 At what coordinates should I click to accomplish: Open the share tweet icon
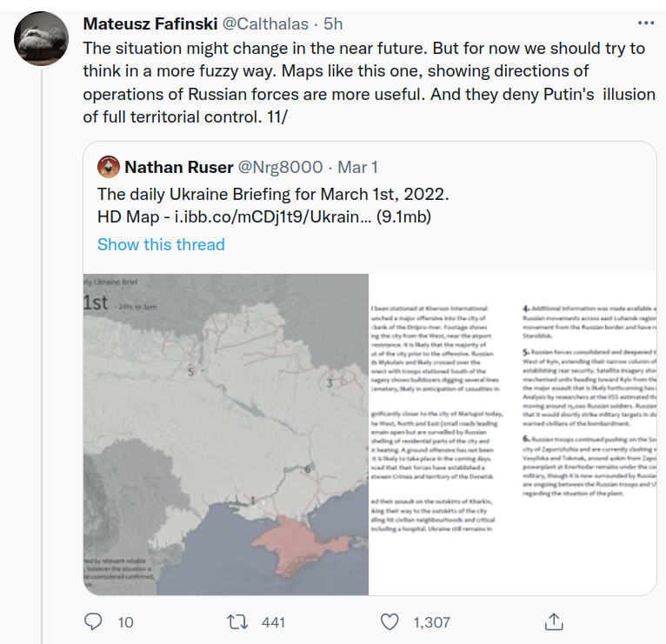click(553, 622)
